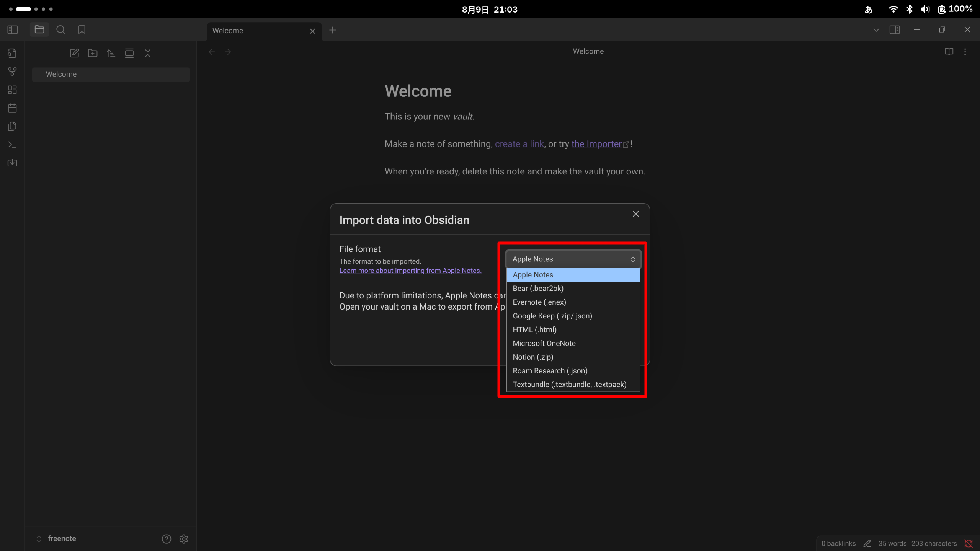Open the search pane icon
This screenshot has width=980, height=551.
(60, 29)
